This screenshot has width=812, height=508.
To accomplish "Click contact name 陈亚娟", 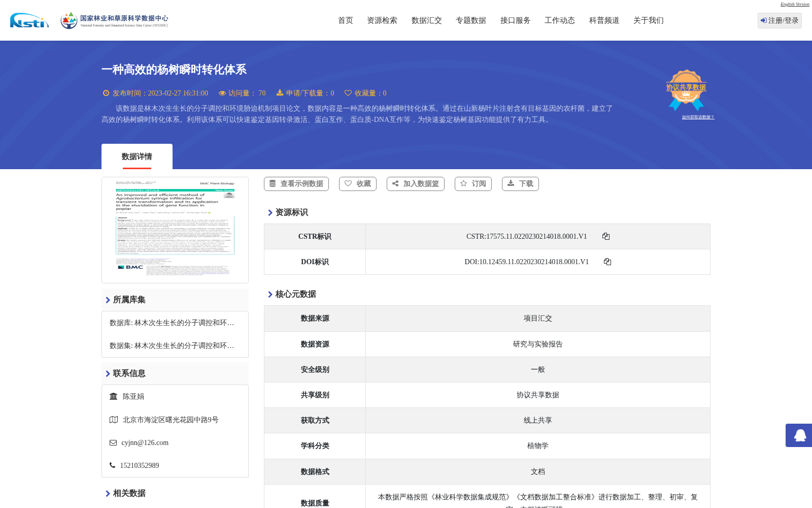I will (133, 396).
